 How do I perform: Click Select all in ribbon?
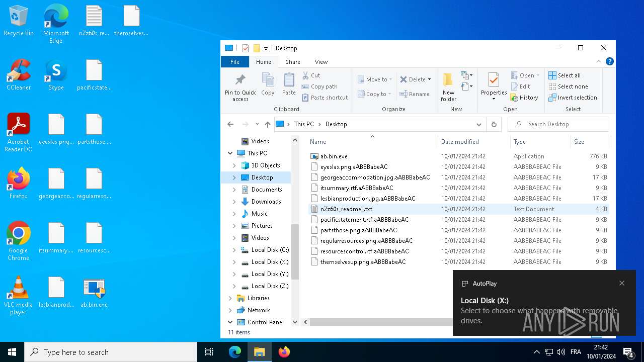point(565,75)
